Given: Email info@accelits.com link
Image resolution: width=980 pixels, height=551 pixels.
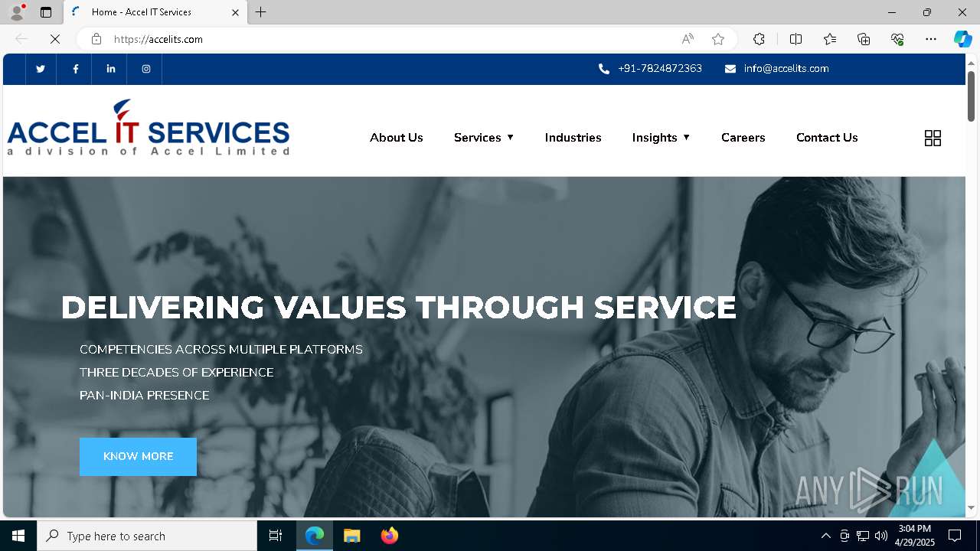Looking at the screenshot, I should coord(786,69).
